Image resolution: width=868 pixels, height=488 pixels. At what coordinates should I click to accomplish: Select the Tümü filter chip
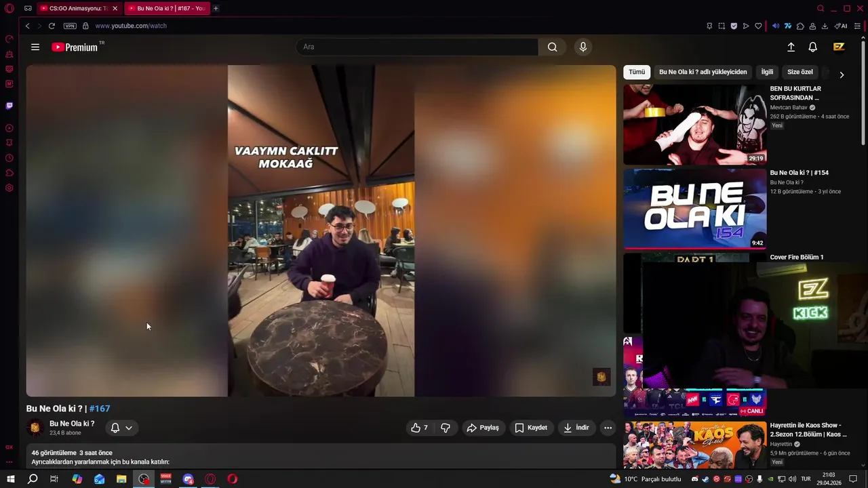coord(637,72)
